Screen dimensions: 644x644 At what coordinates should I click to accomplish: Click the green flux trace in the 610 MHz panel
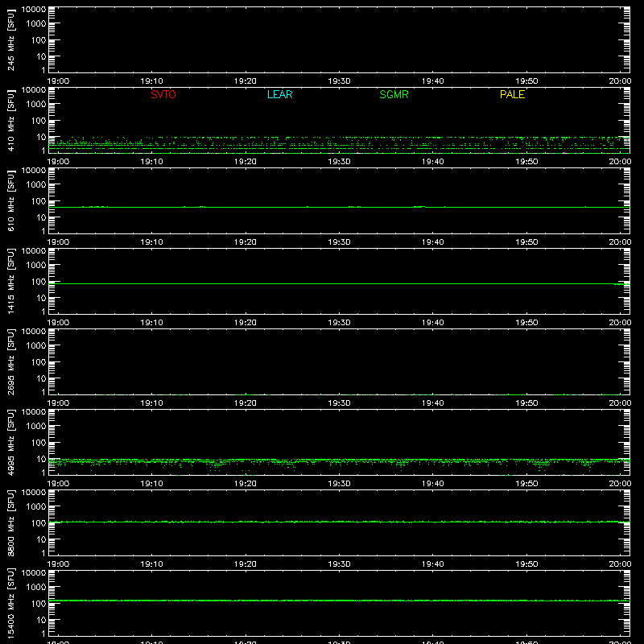[339, 207]
